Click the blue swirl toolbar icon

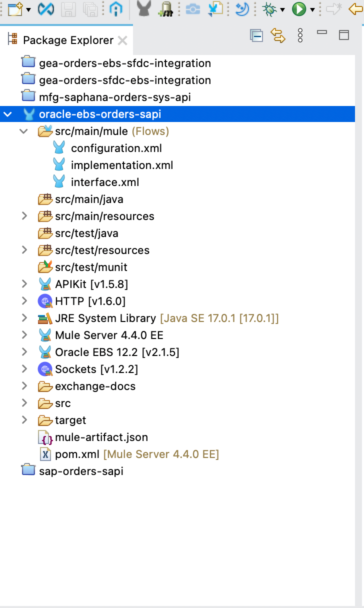pos(242,8)
